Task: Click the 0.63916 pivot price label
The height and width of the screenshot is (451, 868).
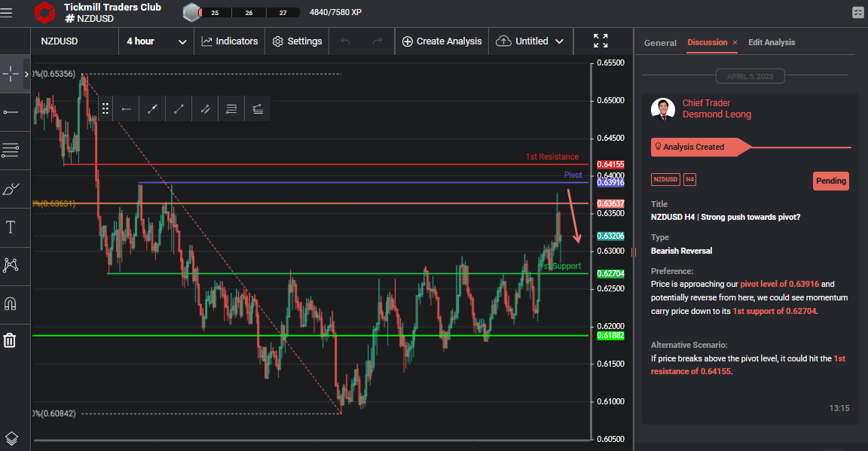Action: [x=610, y=183]
